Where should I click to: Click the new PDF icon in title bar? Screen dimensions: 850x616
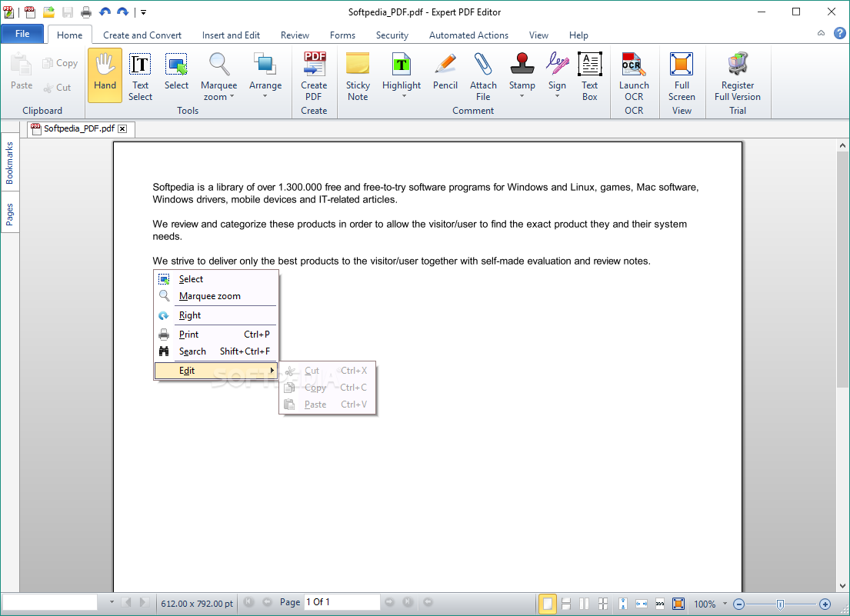click(x=30, y=12)
